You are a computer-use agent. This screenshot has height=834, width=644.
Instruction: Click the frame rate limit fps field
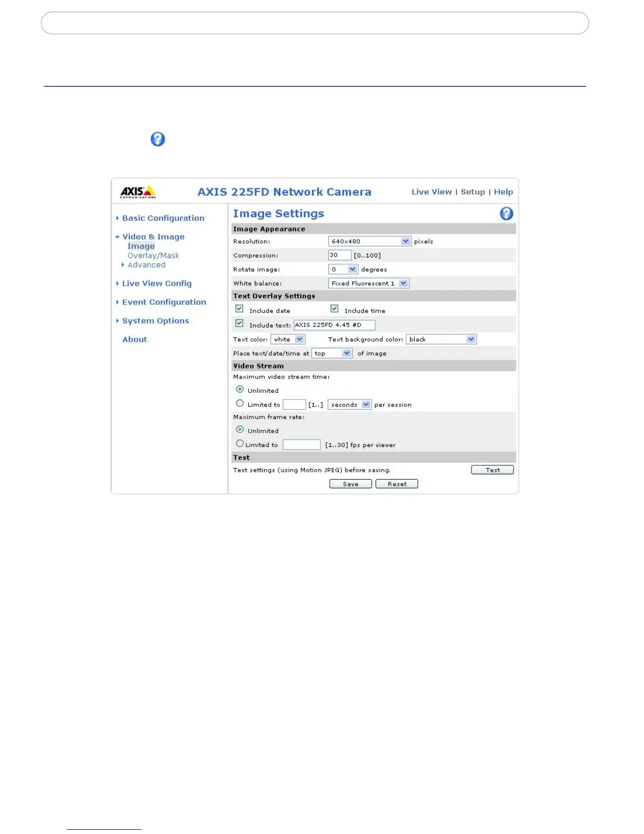pyautogui.click(x=301, y=445)
